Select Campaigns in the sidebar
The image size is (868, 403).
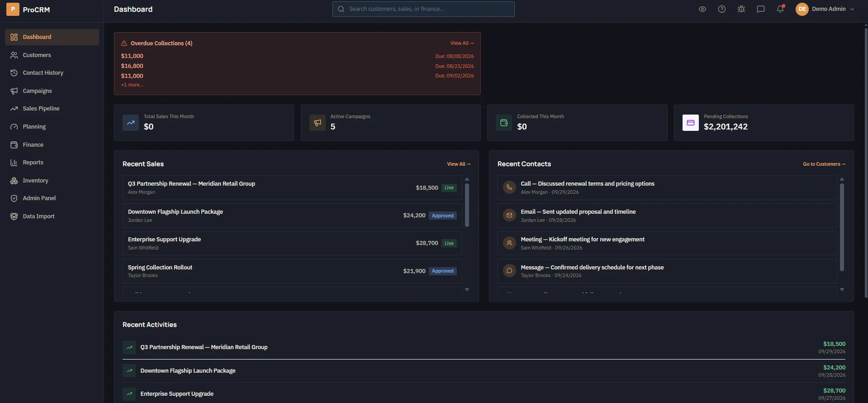[x=52, y=91]
